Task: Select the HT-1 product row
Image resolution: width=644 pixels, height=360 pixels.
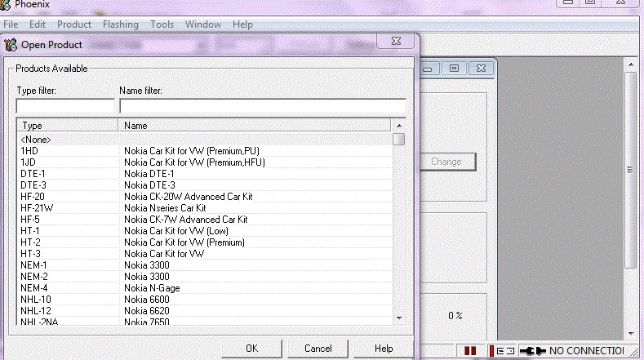Action: click(x=205, y=231)
